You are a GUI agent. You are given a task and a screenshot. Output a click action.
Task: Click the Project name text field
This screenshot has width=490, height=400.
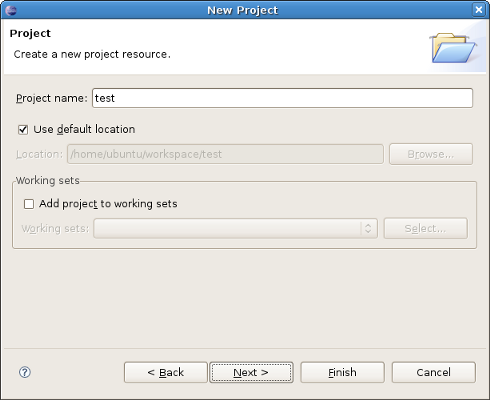282,98
